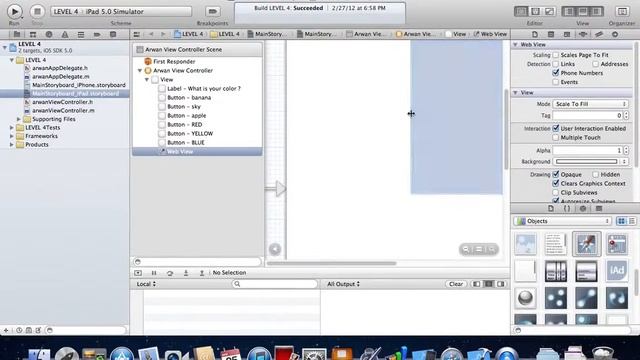This screenshot has width=640, height=360.
Task: Enable Events detection checkbox
Action: point(555,82)
